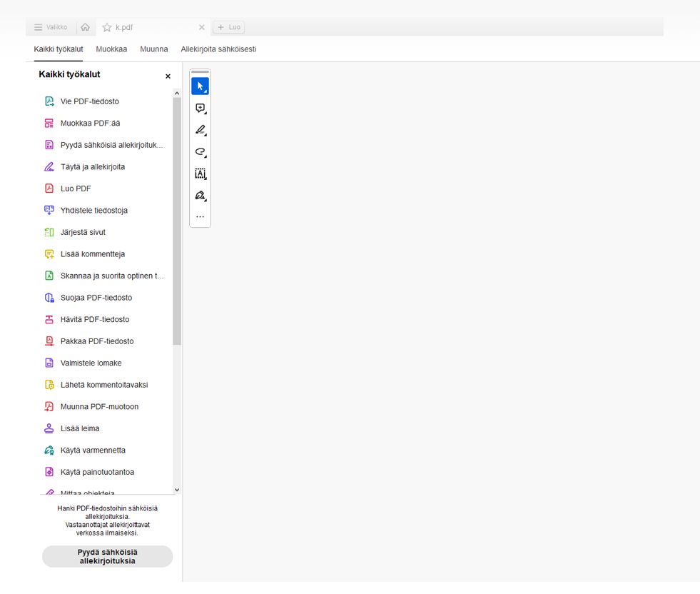Open the Käytä varmennetta label

[93, 450]
